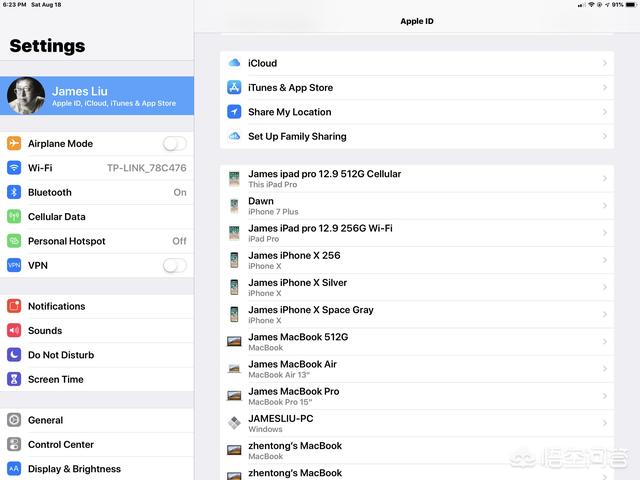Screen dimensions: 640x480
Task: Open Notifications settings
Action: (97, 306)
